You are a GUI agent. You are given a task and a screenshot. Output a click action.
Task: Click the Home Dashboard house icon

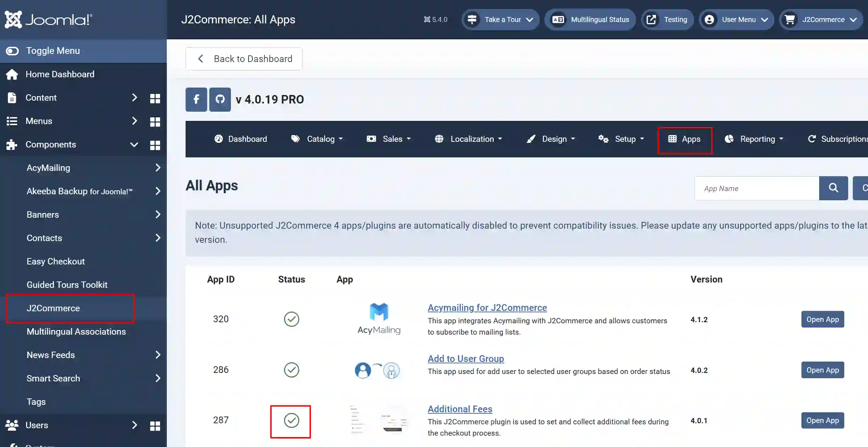coord(12,74)
